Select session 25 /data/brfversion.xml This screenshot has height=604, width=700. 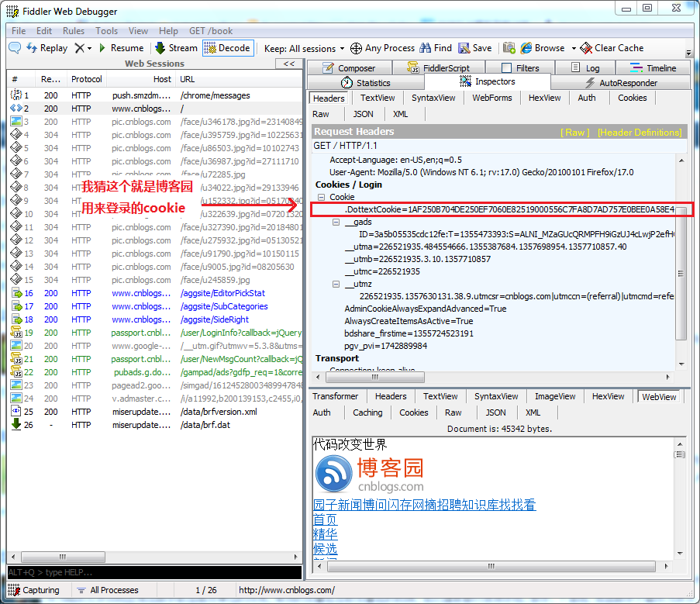click(155, 412)
